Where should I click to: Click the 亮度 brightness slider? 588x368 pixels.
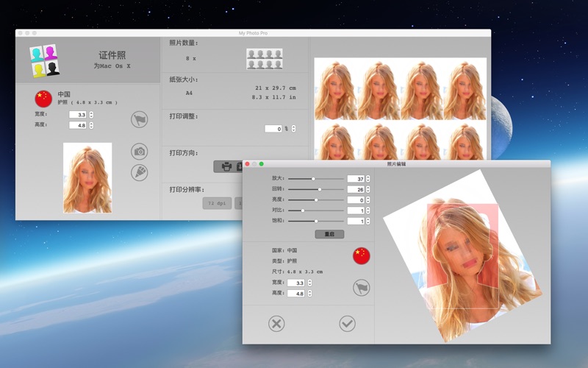click(x=316, y=199)
